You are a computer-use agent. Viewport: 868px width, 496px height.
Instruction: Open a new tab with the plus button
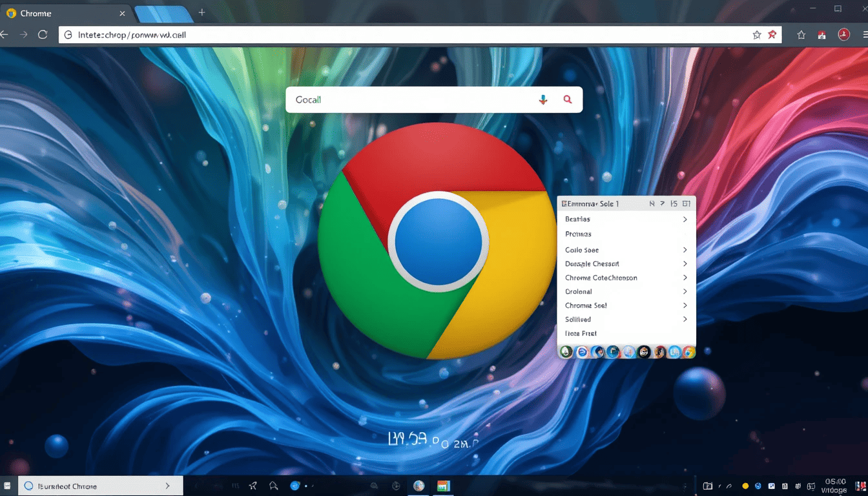coord(202,12)
